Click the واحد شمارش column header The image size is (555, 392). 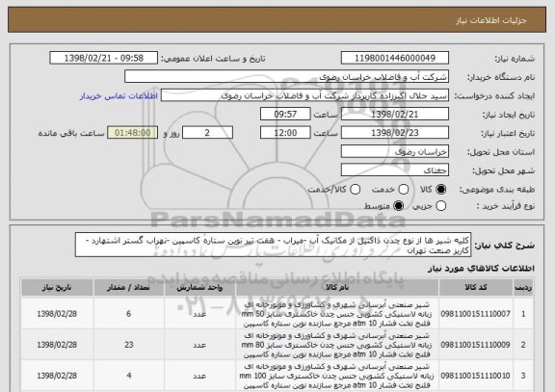point(199,287)
